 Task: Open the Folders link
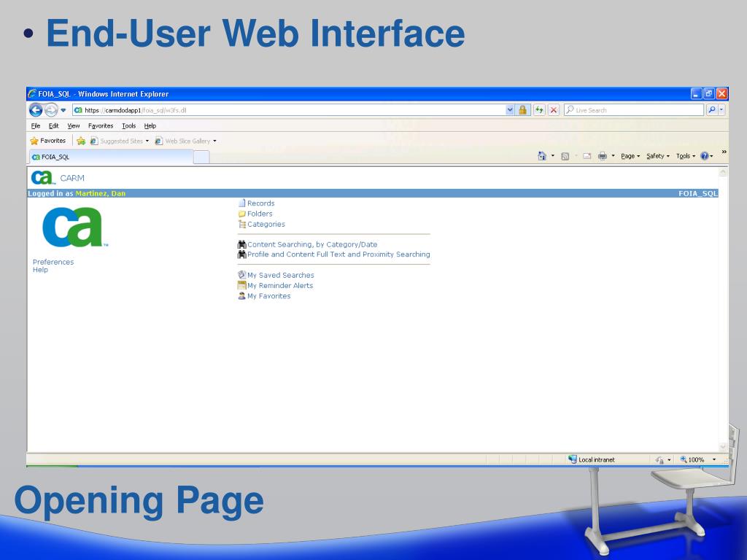(260, 214)
